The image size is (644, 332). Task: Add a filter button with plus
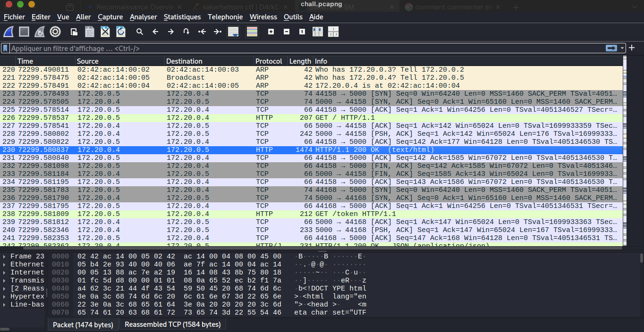click(632, 48)
